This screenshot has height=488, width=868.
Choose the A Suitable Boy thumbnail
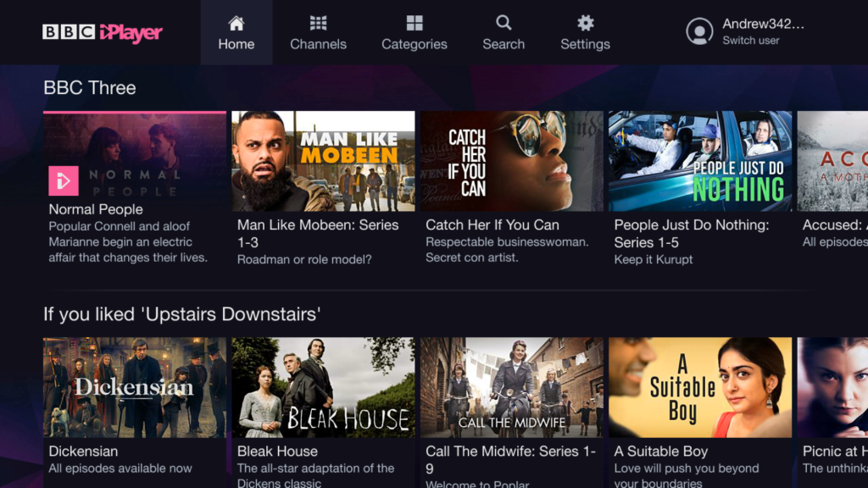[x=700, y=387]
